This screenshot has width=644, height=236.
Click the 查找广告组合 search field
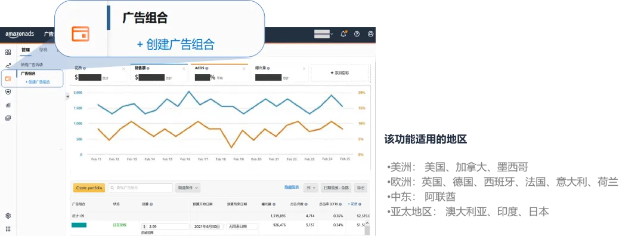click(140, 188)
